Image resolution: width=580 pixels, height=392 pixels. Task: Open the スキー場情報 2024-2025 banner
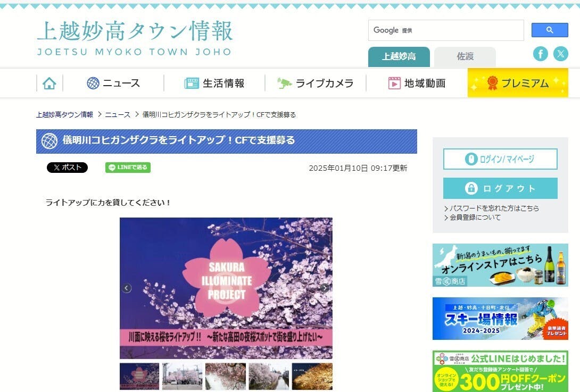pos(500,319)
